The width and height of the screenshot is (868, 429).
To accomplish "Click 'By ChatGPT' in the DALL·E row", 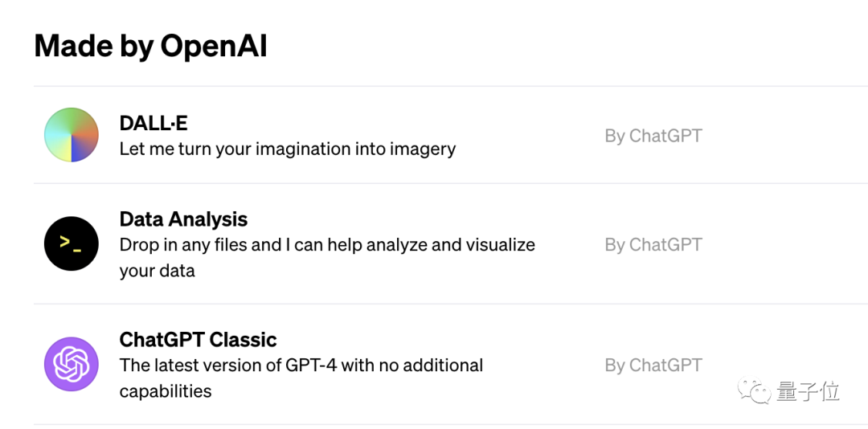I will click(x=653, y=136).
